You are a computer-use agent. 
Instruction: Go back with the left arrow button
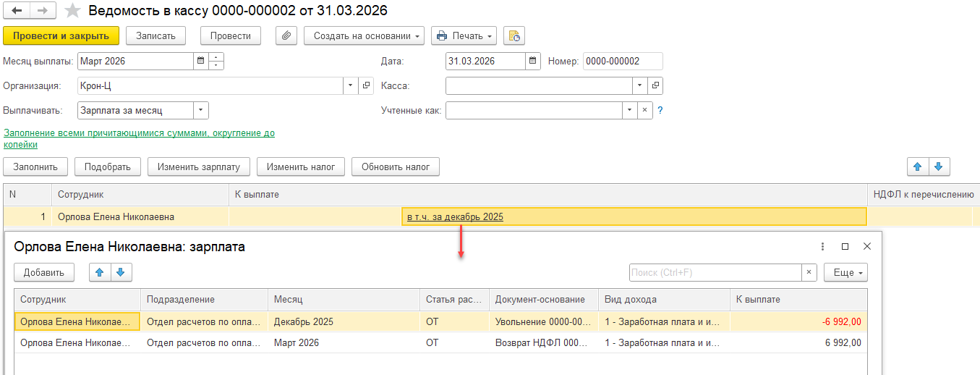click(17, 11)
